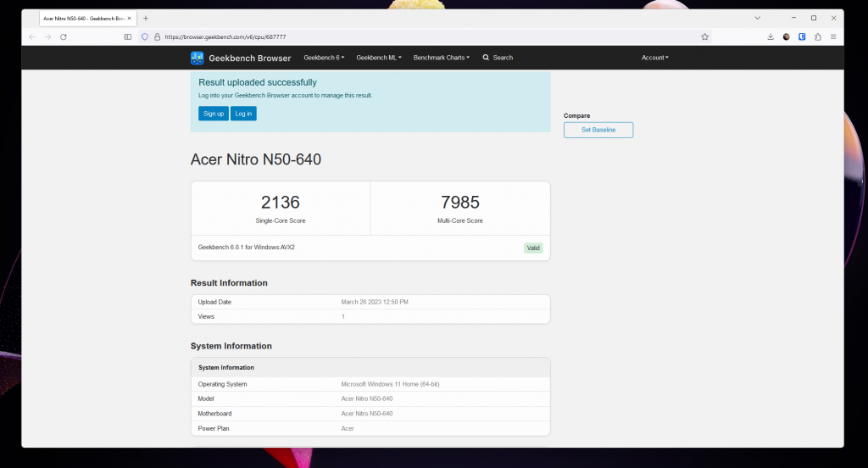Click the Operating System value text
This screenshot has width=868, height=468.
click(390, 384)
